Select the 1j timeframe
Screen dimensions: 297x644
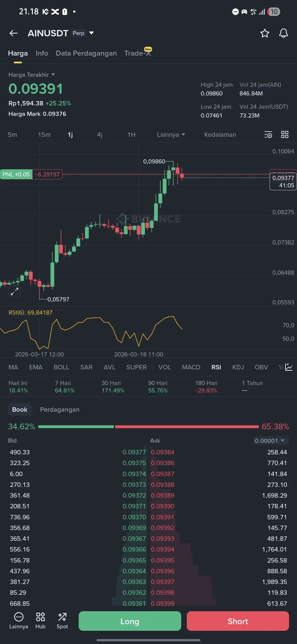70,135
